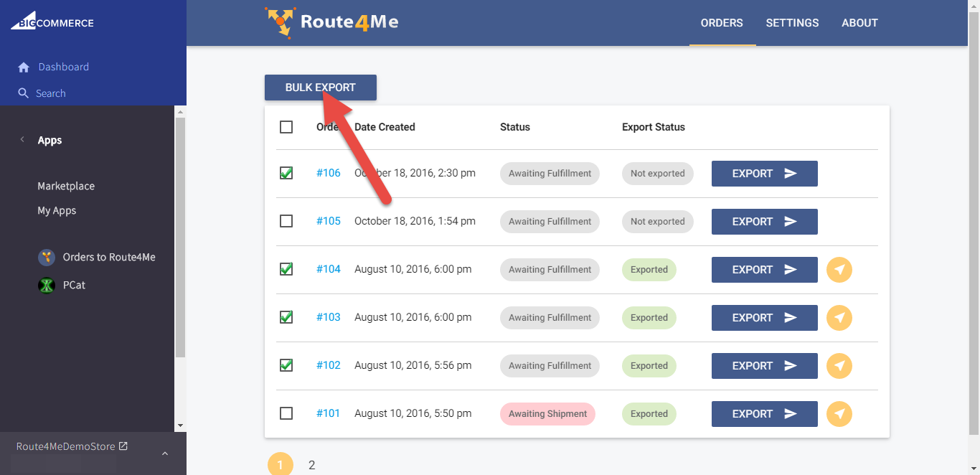Click orange navigation icon for order #104
The image size is (980, 475).
[839, 270]
